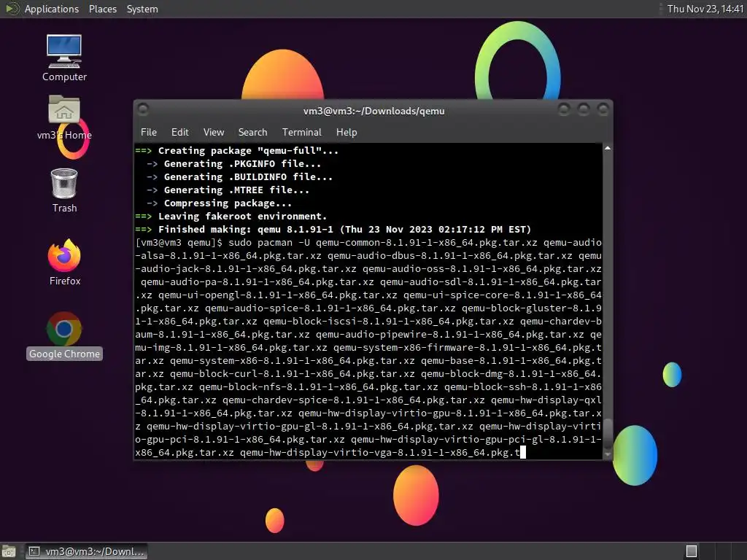This screenshot has height=560, width=747.
Task: Open the terminal Help menu
Action: pyautogui.click(x=347, y=132)
